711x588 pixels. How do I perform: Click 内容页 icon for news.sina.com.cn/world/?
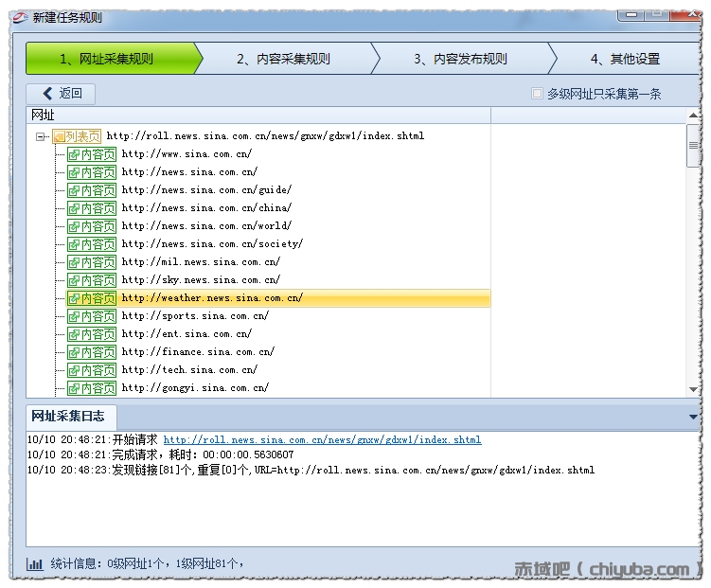(x=92, y=226)
